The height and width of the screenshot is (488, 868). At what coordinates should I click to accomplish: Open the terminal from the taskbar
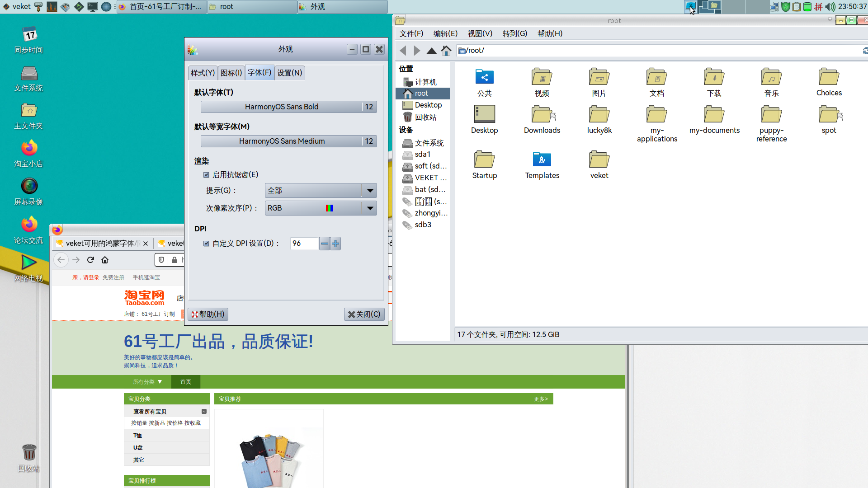93,7
